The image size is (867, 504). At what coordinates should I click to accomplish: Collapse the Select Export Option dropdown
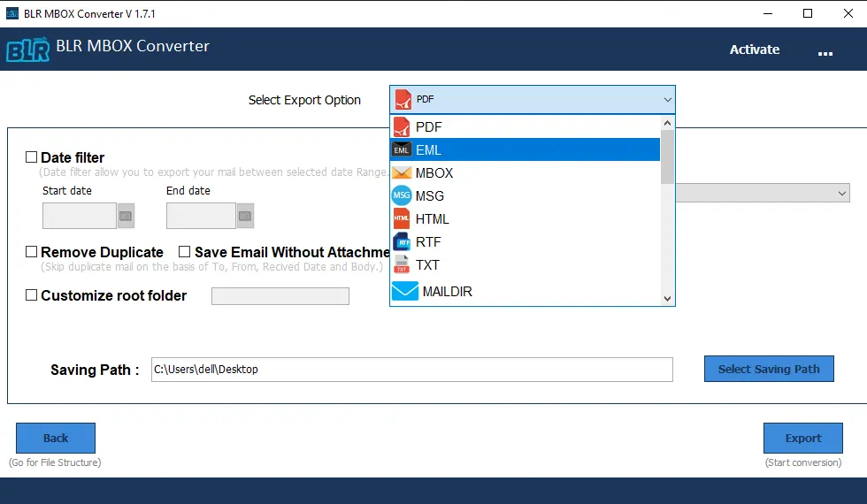667,99
